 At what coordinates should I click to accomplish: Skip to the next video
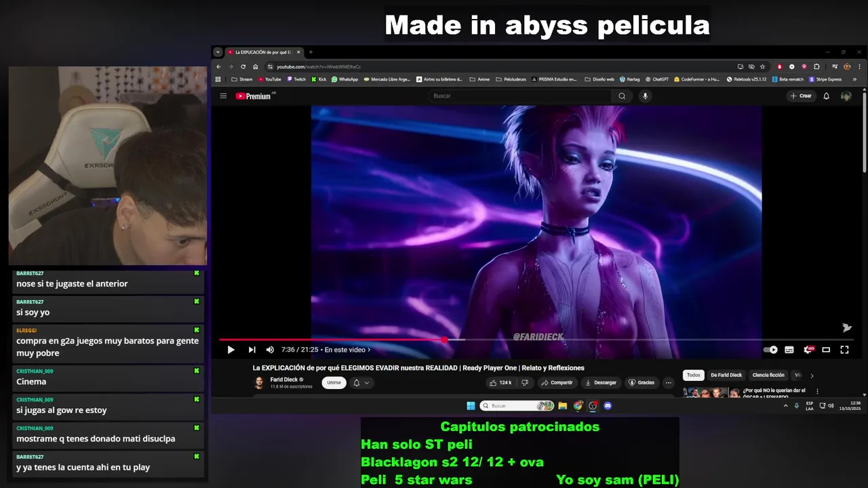click(252, 350)
